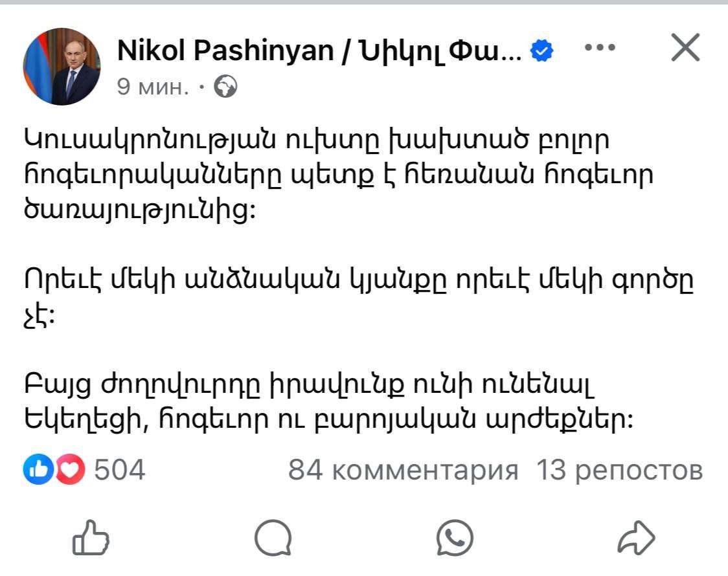Open the list of 504 reactions
This screenshot has height=576, width=728.
(x=120, y=470)
